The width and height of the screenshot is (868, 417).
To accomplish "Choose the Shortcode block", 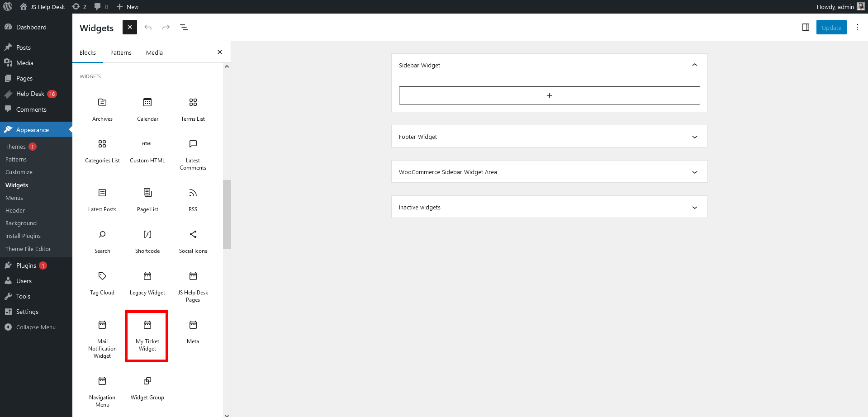I will click(x=147, y=241).
